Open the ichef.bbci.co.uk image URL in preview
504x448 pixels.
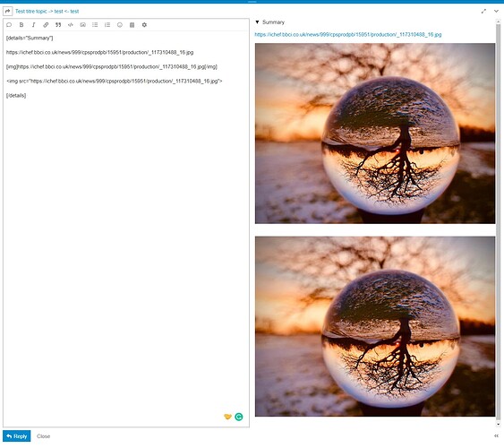coord(348,34)
